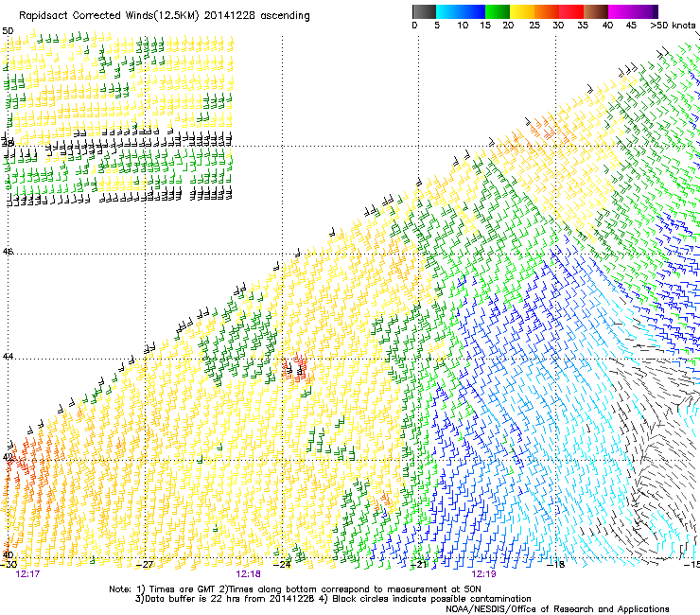This screenshot has height=615, width=700.
Task: Click the '12:18' time label
Action: click(x=248, y=574)
